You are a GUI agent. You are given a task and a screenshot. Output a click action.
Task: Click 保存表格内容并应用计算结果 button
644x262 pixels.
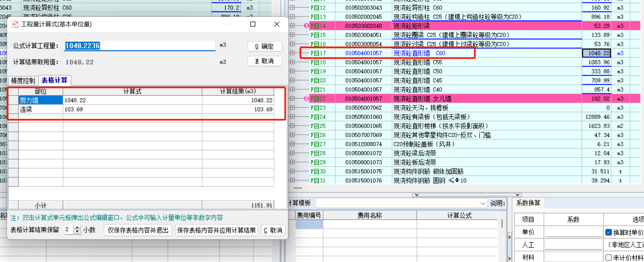tap(217, 230)
